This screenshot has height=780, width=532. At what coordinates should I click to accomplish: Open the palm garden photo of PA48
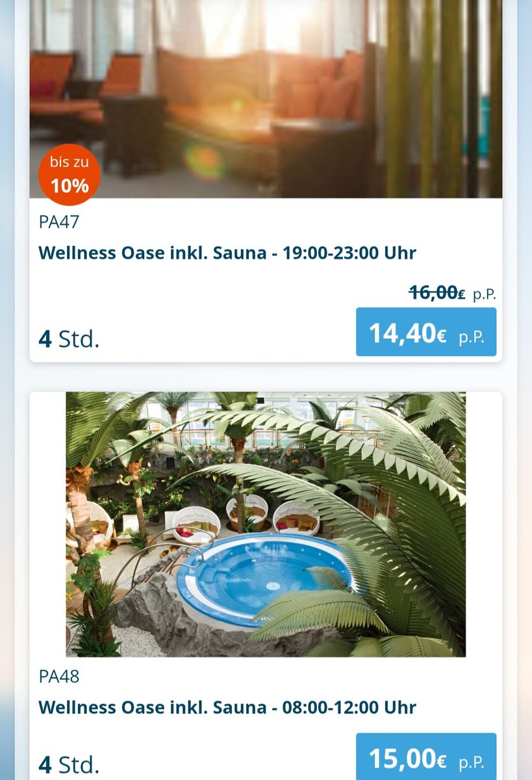tap(266, 524)
